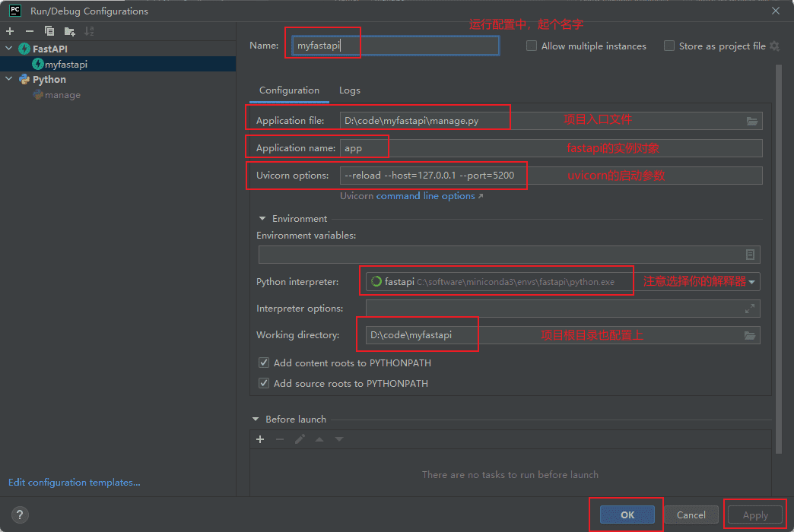This screenshot has height=532, width=794.
Task: Collapse the Before launch section
Action: 256,419
